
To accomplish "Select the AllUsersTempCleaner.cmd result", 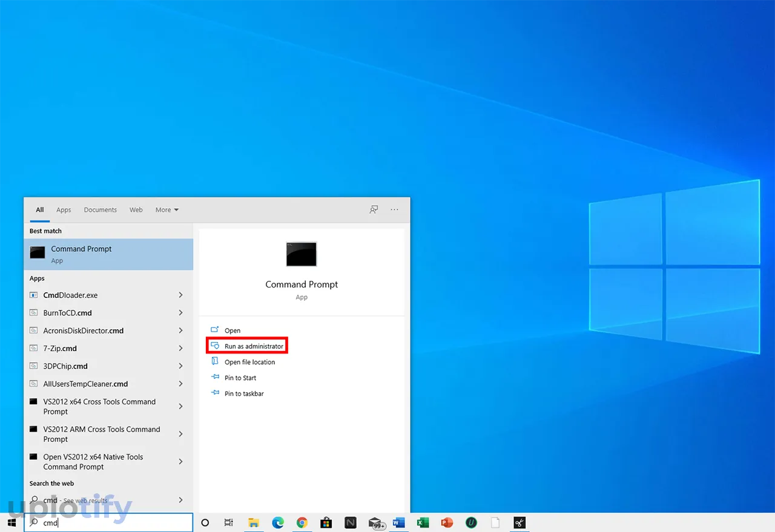I will coord(85,384).
